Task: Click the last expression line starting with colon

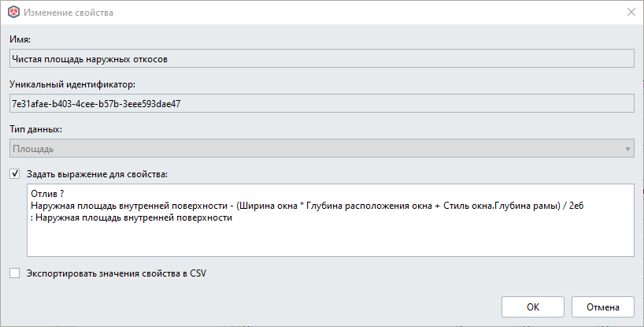Action: point(131,217)
